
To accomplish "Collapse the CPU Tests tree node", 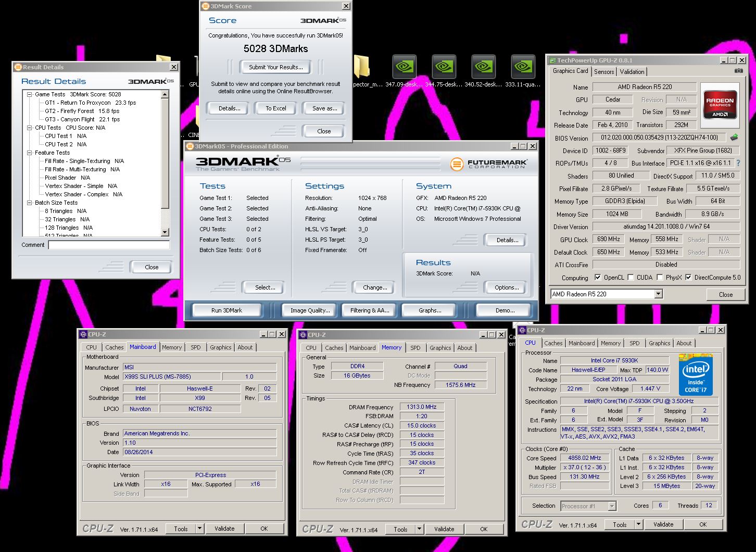I will [x=30, y=128].
